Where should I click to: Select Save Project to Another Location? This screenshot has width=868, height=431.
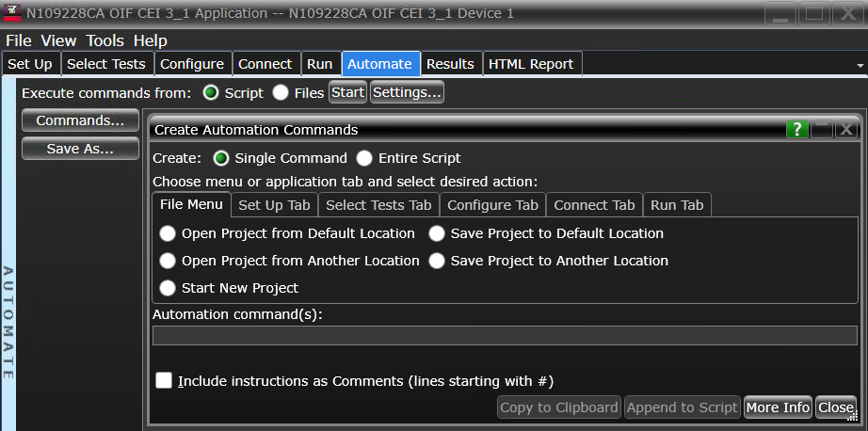pyautogui.click(x=437, y=261)
